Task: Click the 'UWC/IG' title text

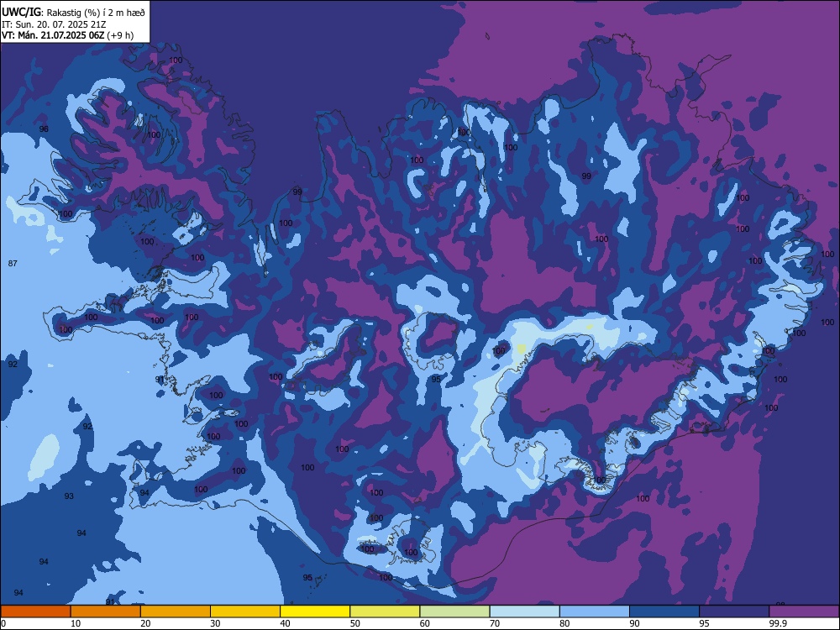Action: [x=21, y=12]
